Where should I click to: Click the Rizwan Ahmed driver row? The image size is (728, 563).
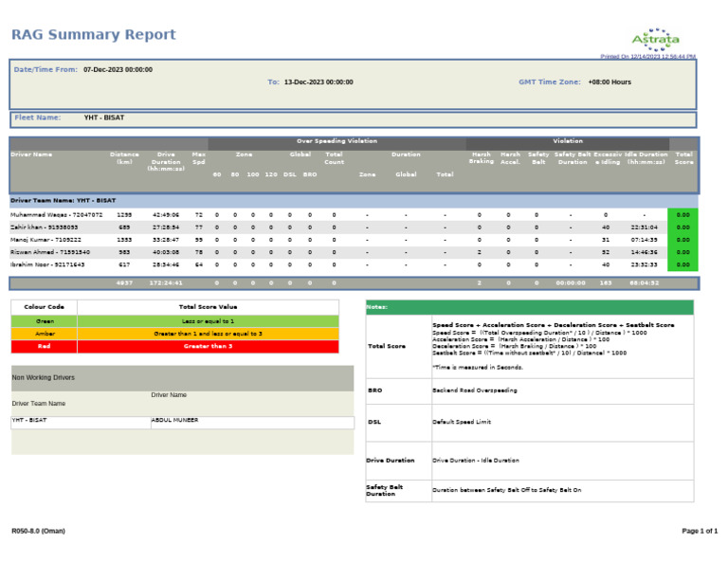click(354, 252)
